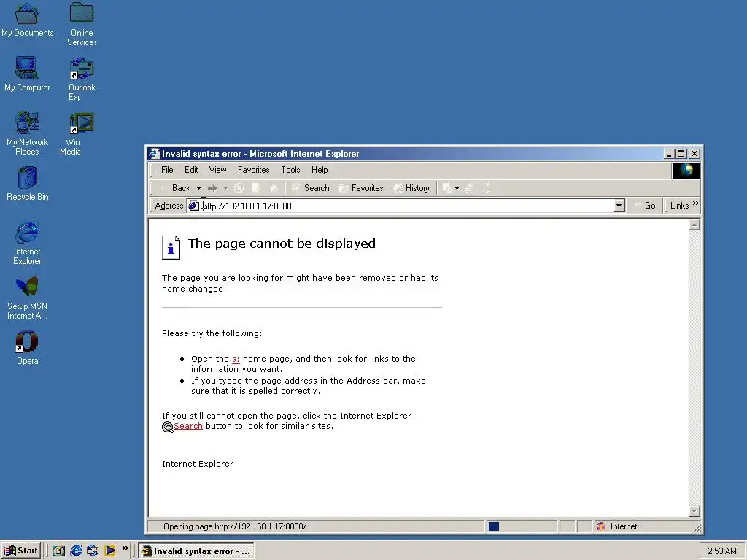Launch Internet Explorer from quick launch

tap(76, 551)
